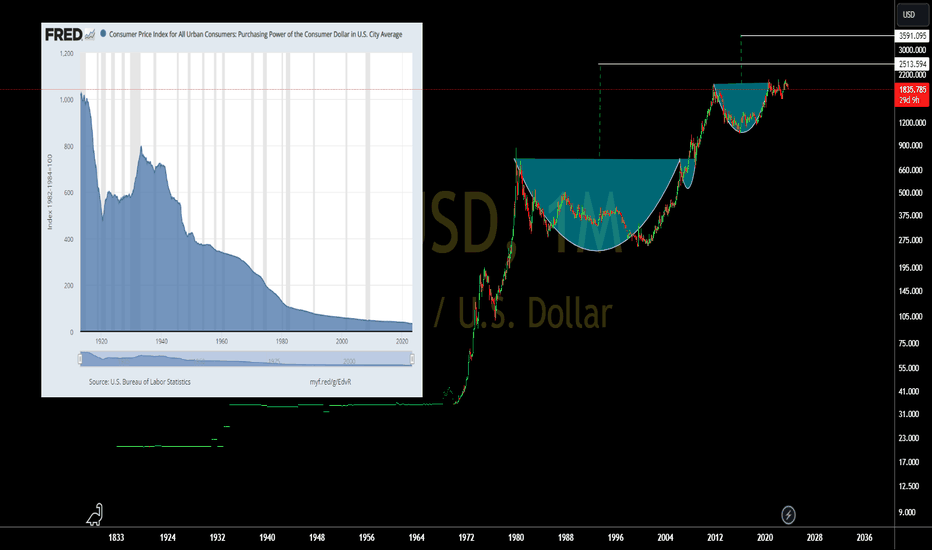Click the red 1835.785 current price label
This screenshot has width=932, height=550.
click(x=912, y=90)
